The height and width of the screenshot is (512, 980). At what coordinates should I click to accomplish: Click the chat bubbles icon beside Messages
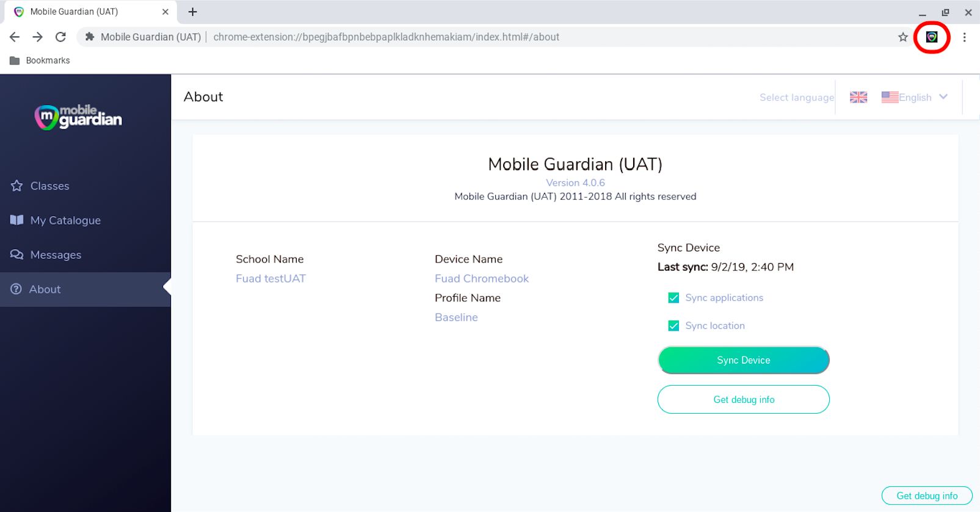[17, 254]
